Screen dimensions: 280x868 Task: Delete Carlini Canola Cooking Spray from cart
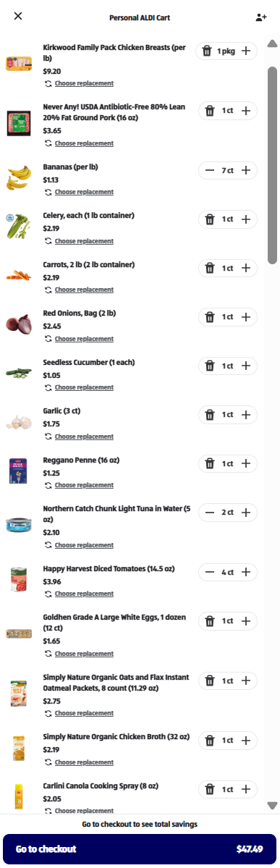coord(210,789)
